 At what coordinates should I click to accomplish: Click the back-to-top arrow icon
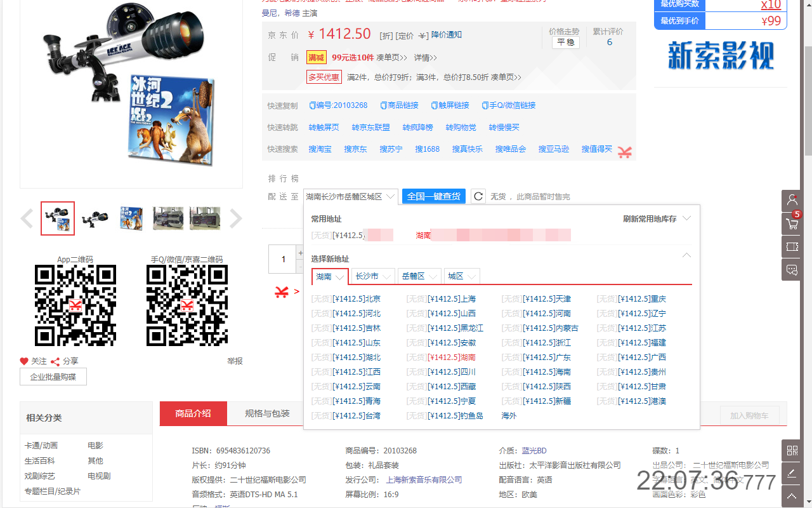click(792, 496)
